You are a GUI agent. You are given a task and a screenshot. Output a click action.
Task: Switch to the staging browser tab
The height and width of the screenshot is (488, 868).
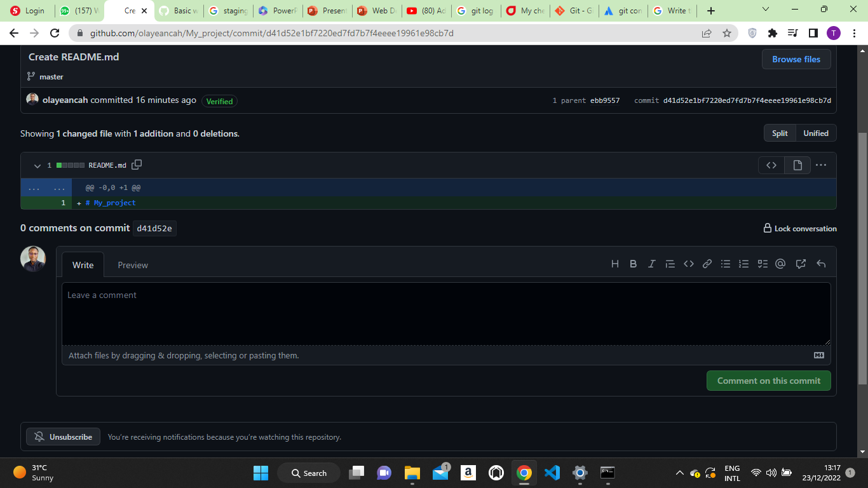227,11
